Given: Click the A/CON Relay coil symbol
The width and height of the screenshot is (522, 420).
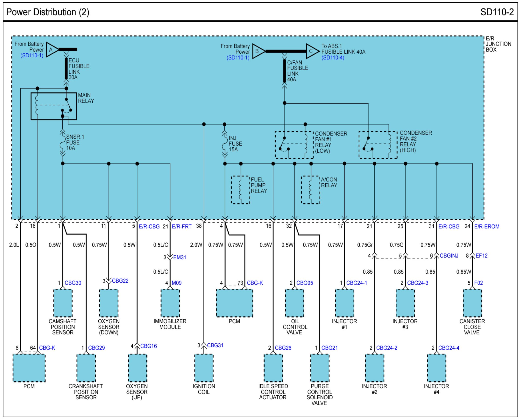Looking at the screenshot, I should coord(311,190).
